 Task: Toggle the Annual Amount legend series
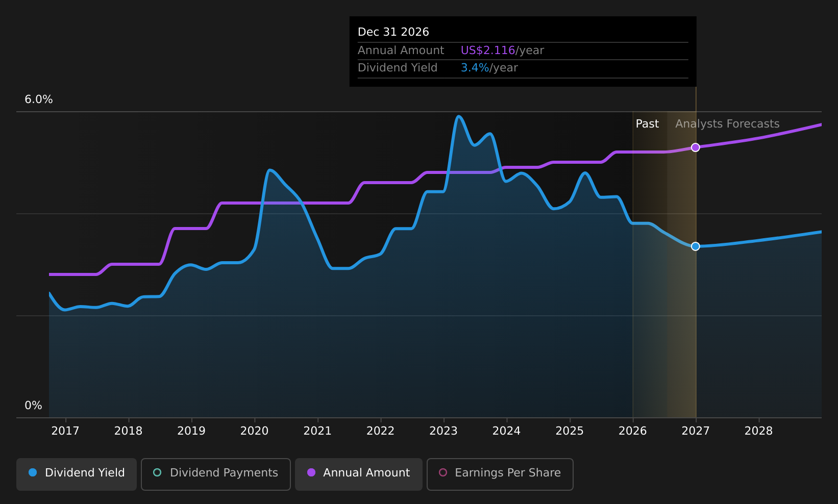coord(359,474)
